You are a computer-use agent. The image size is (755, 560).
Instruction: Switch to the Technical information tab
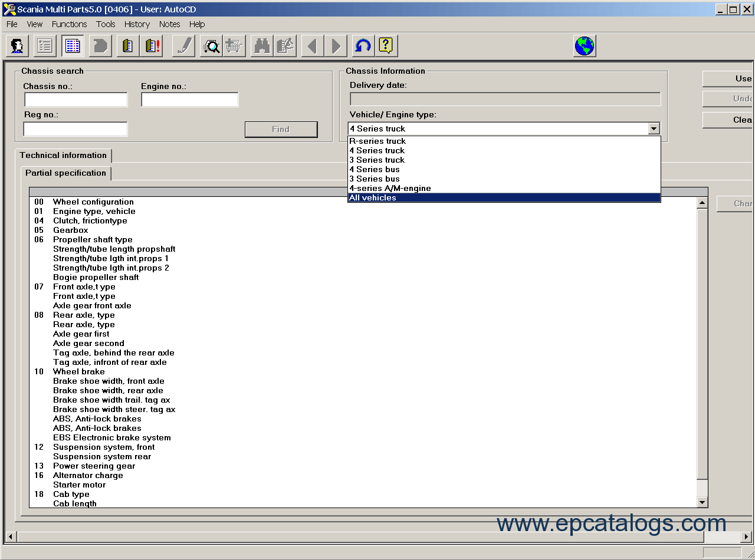(63, 155)
